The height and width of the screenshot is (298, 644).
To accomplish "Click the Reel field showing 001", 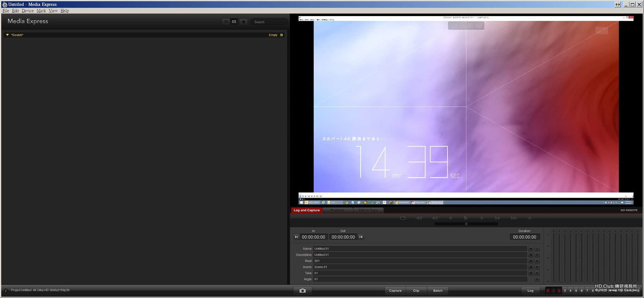I will 420,261.
